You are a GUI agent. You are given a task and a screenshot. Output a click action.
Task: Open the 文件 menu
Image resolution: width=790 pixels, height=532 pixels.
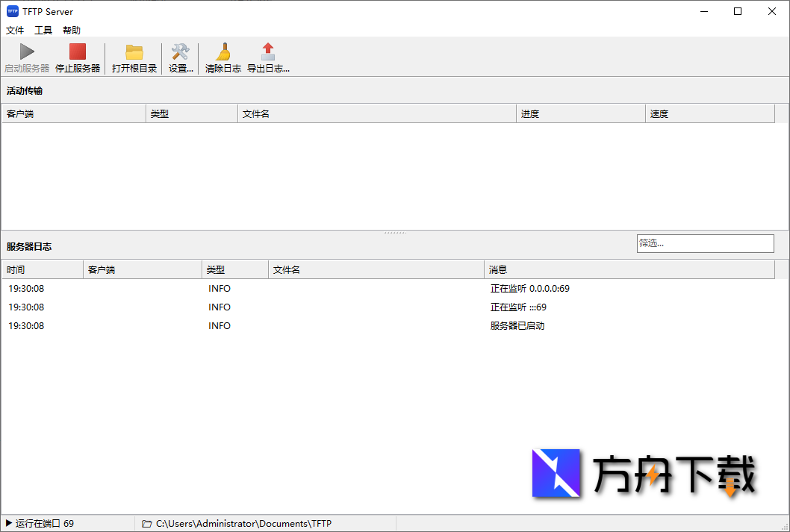click(x=15, y=30)
